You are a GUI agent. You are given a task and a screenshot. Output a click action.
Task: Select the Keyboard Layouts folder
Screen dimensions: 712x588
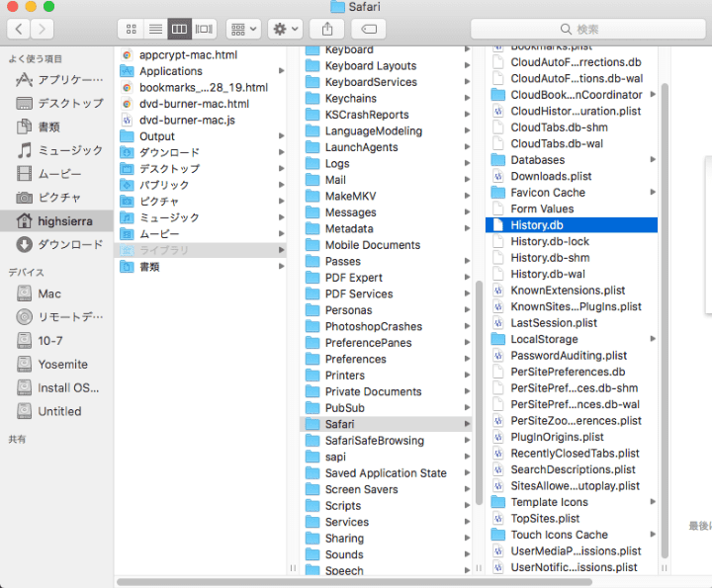tap(386, 66)
